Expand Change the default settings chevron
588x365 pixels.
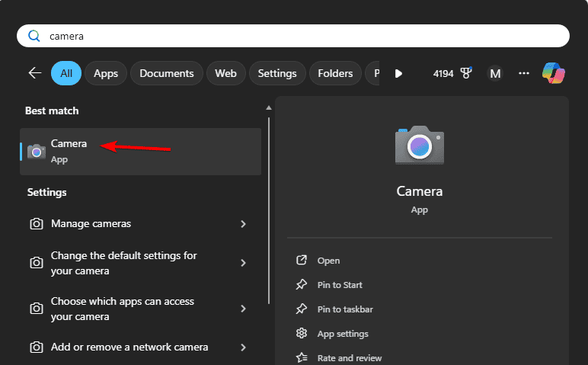(243, 263)
